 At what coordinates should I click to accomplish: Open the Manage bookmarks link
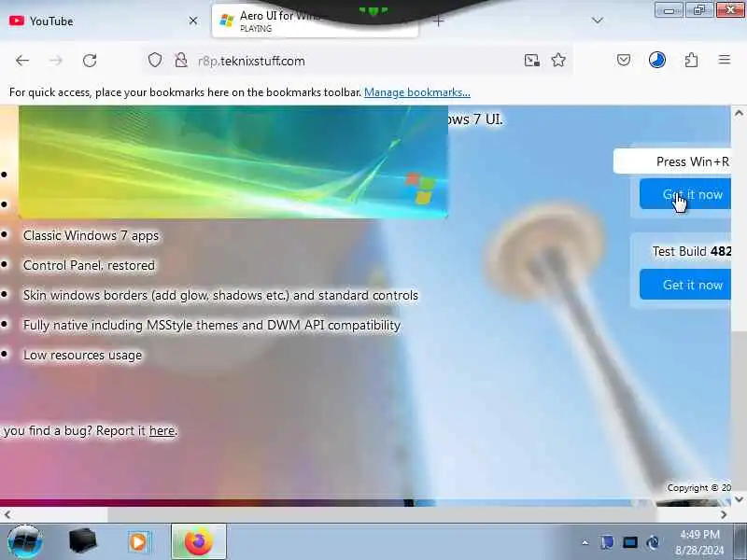[x=416, y=92]
